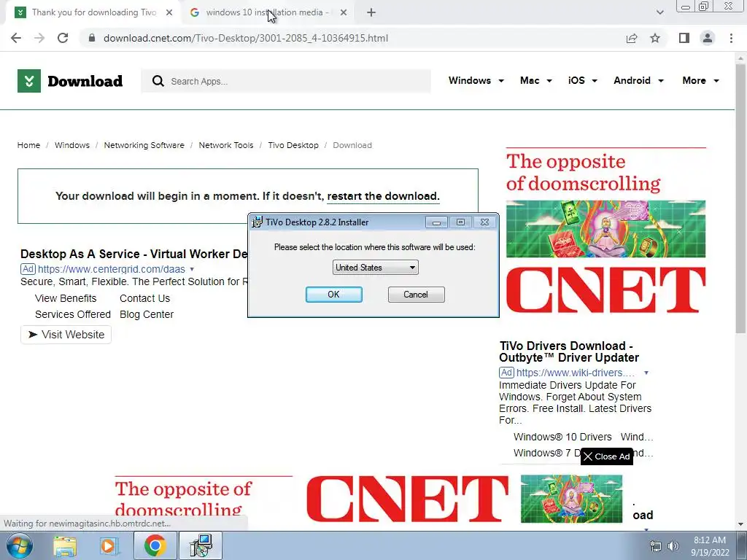747x560 pixels.
Task: Click the green CNET Download logo icon
Action: click(29, 81)
